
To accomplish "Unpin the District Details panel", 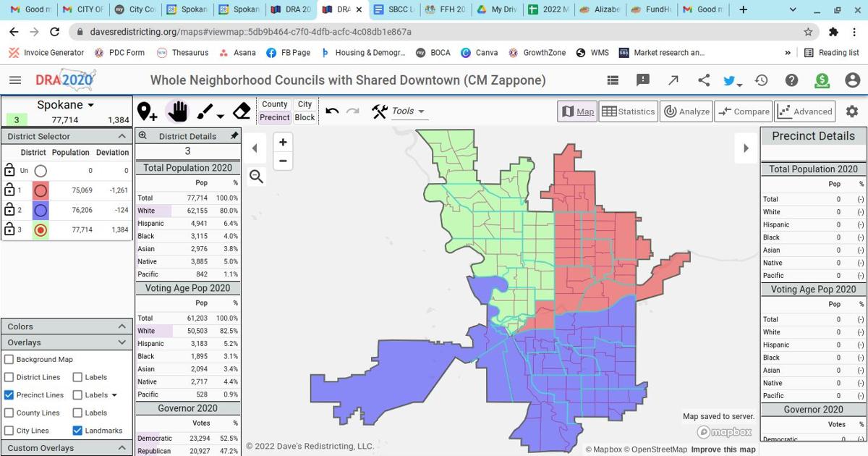I will 234,135.
